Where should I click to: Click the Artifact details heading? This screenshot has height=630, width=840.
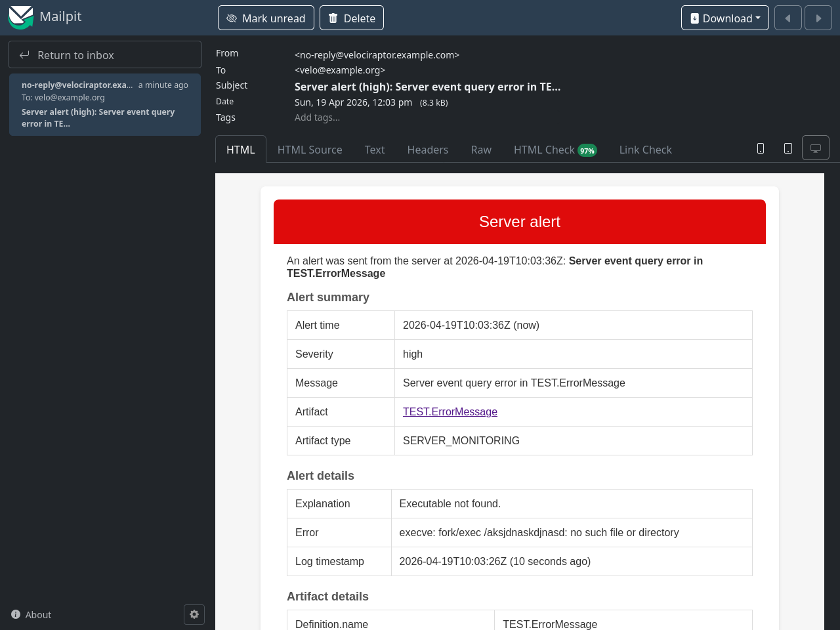[x=327, y=597]
